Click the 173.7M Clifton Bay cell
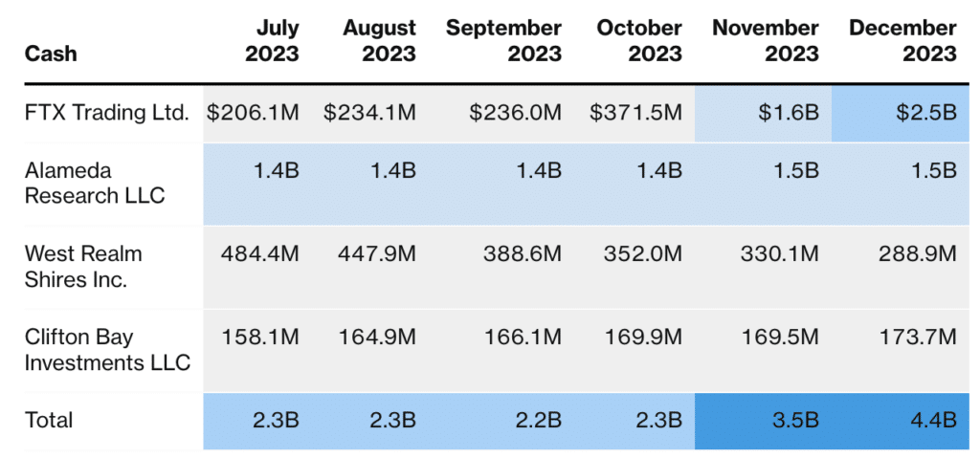Viewport: 980px width, 458px height. [x=918, y=338]
